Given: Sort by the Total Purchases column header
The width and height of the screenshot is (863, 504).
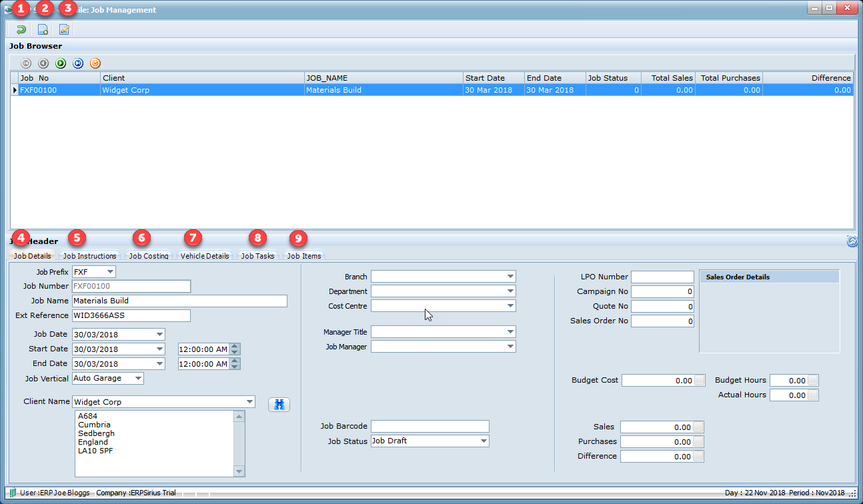Looking at the screenshot, I should tap(729, 78).
